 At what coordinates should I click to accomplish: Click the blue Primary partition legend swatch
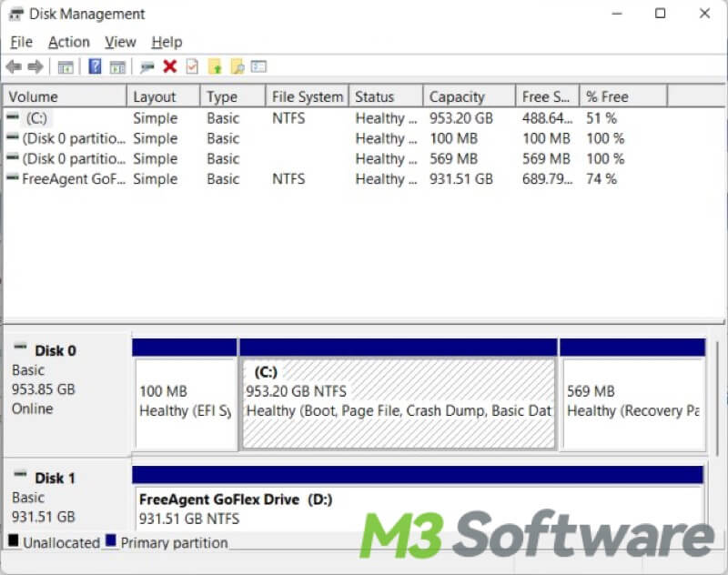coord(110,540)
